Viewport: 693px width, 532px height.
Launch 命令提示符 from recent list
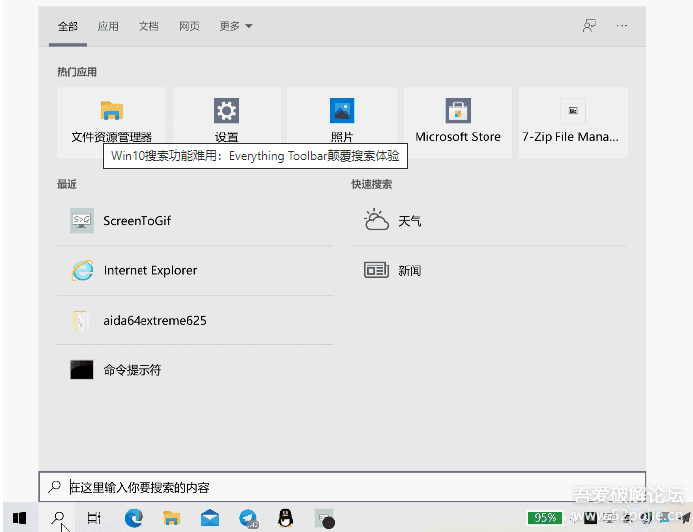[x=131, y=370]
